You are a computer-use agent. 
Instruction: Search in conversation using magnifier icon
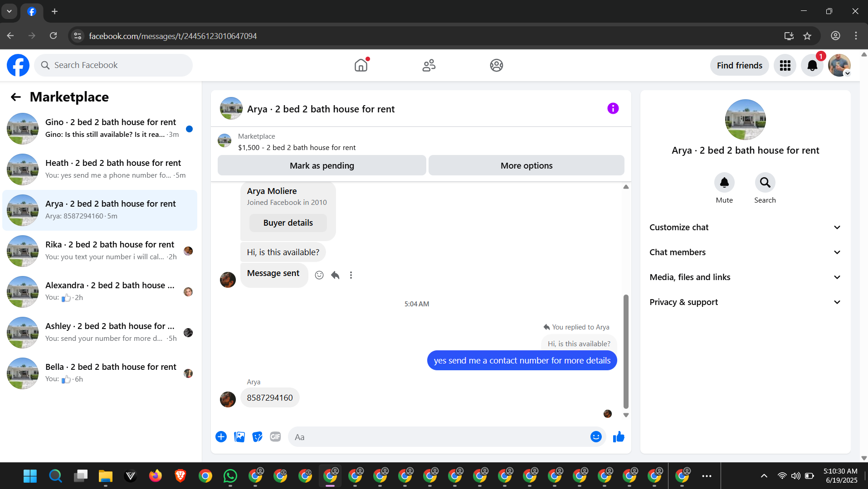(765, 182)
